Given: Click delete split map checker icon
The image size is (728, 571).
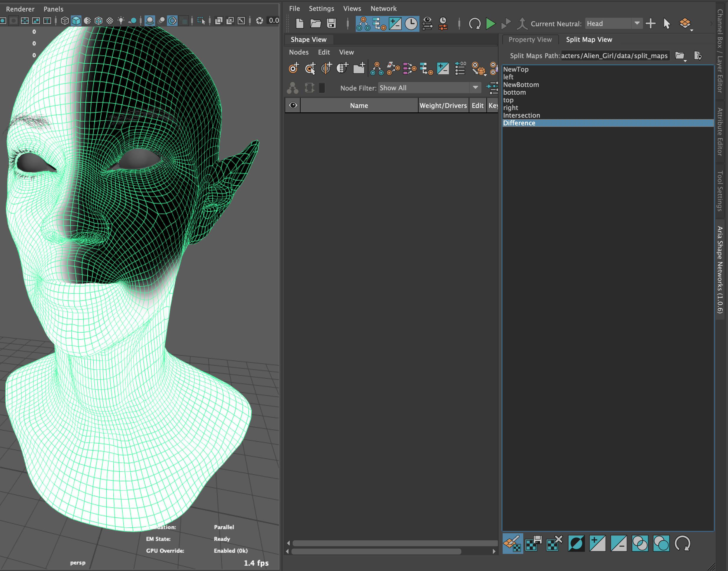Looking at the screenshot, I should 555,543.
